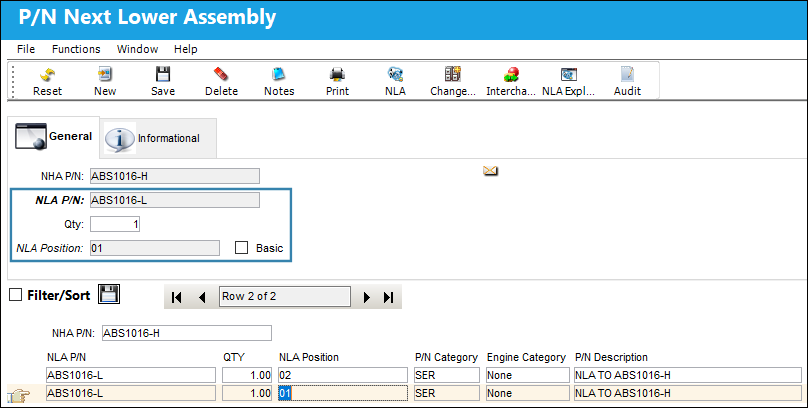Image resolution: width=808 pixels, height=408 pixels.
Task: Switch to the General tab
Action: (x=54, y=137)
